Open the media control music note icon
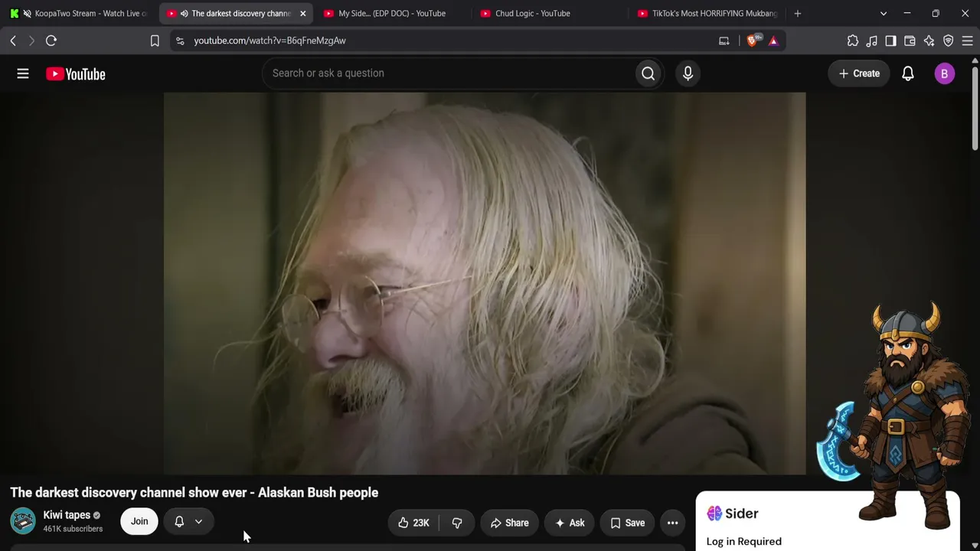The image size is (980, 551). (872, 41)
